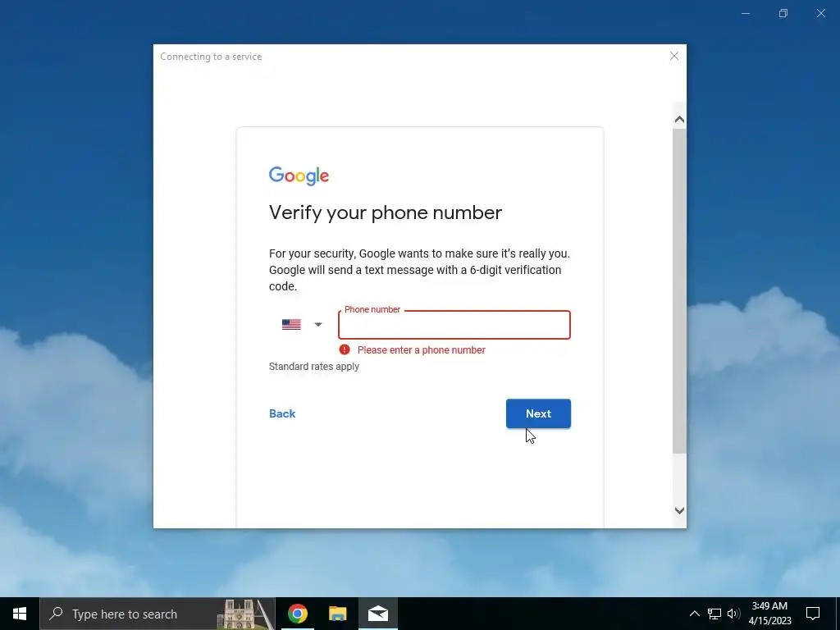Click the 'Connecting to a service' title
840x630 pixels.
[x=211, y=57]
